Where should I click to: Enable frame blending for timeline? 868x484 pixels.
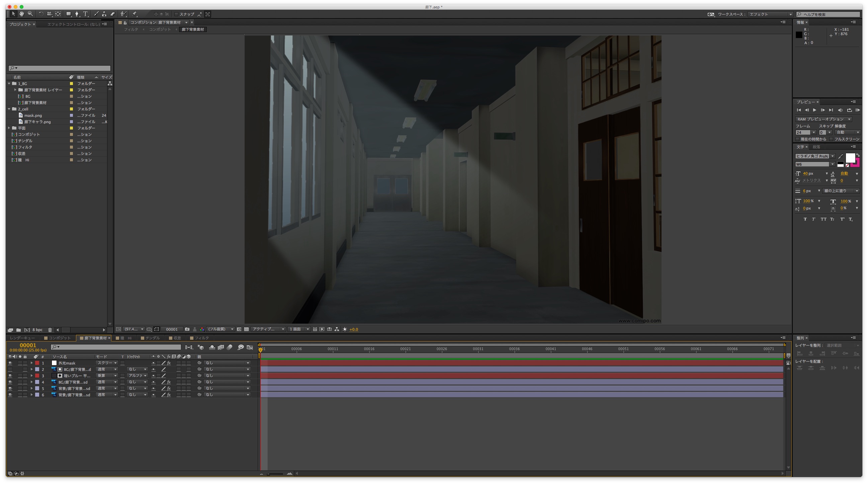(x=221, y=347)
